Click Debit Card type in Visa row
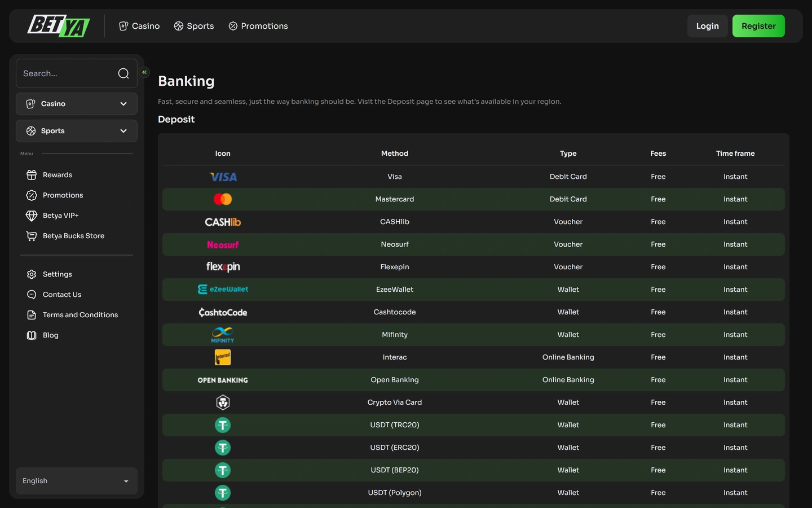 pos(568,177)
